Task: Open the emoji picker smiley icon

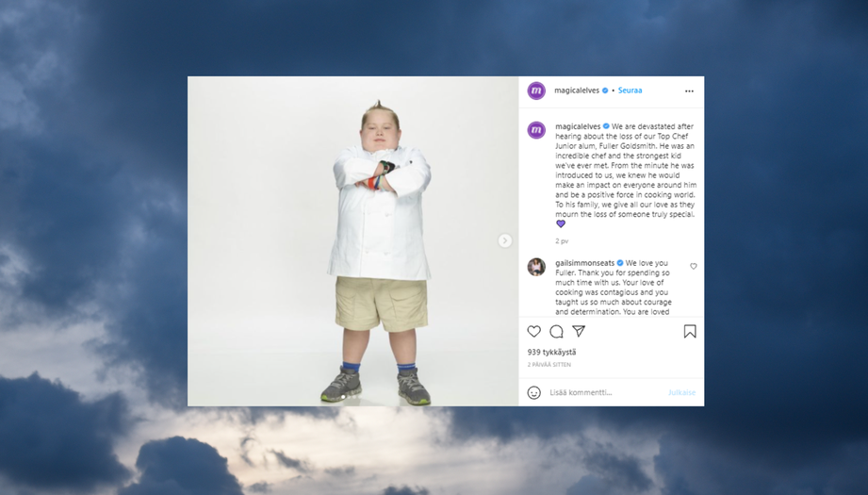Action: coord(533,392)
